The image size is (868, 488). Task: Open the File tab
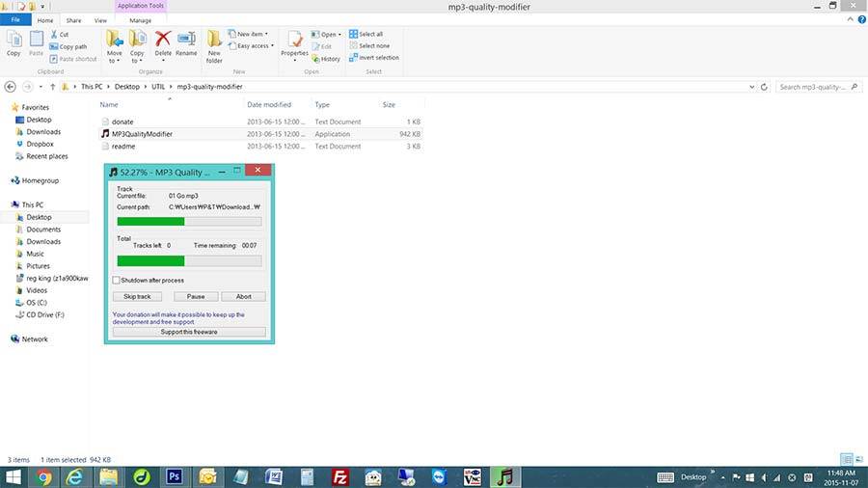pos(15,20)
